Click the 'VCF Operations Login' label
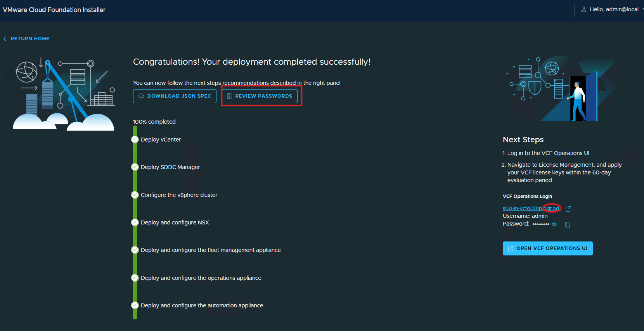The image size is (644, 331). [527, 197]
